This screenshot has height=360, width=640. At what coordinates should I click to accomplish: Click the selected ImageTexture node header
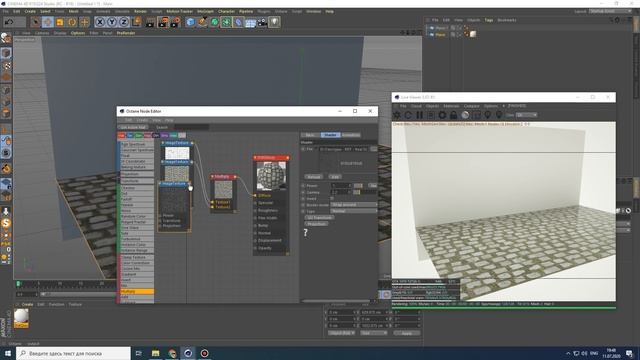point(174,184)
